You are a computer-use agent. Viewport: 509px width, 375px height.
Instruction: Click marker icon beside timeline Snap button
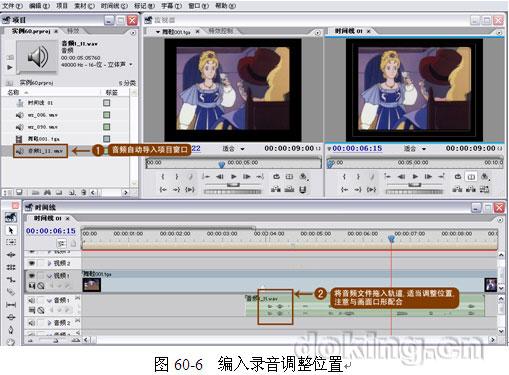[x=73, y=244]
